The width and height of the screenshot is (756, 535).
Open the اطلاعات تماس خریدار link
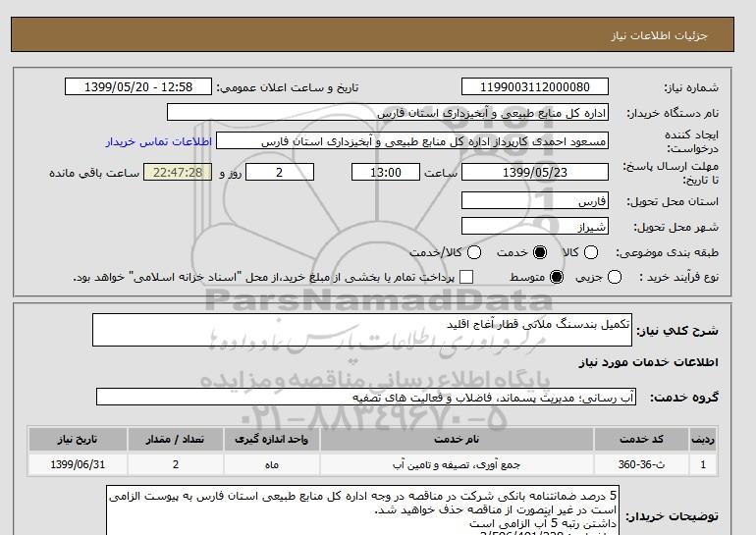[x=159, y=141]
